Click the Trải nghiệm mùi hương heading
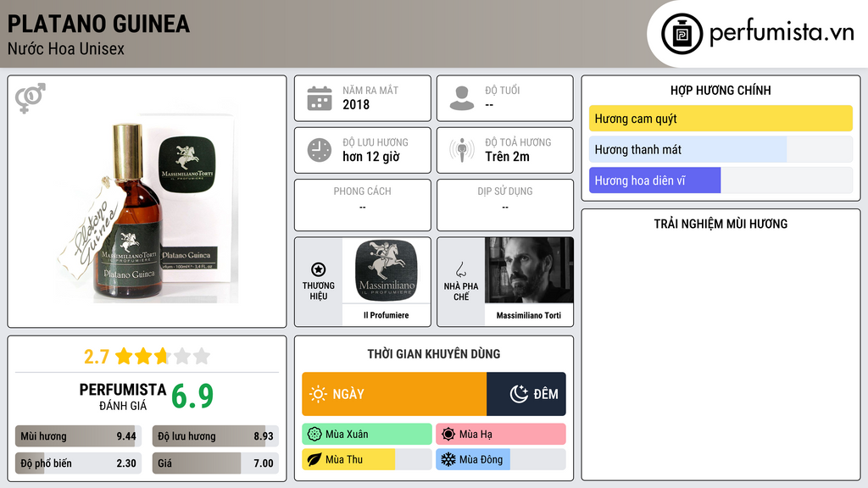The image size is (868, 488). 721,224
